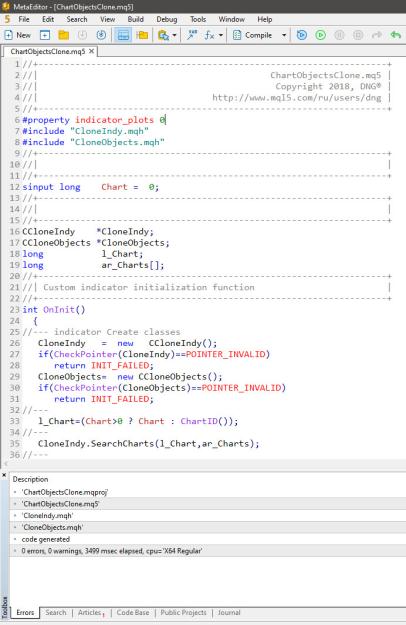Viewport: 406px width, 625px height.
Task: Click the vertical Toolbox label
Action: tap(5, 607)
